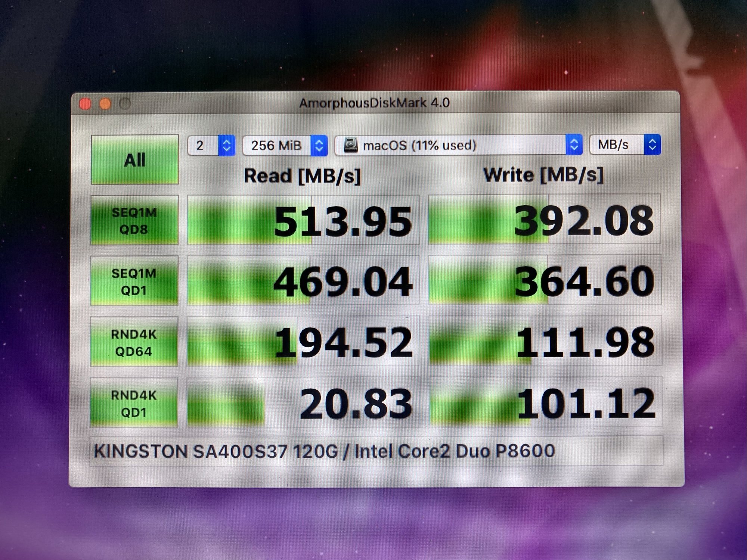The width and height of the screenshot is (747, 560).
Task: Expand the macOS (11% used) volume selector
Action: pos(459,145)
